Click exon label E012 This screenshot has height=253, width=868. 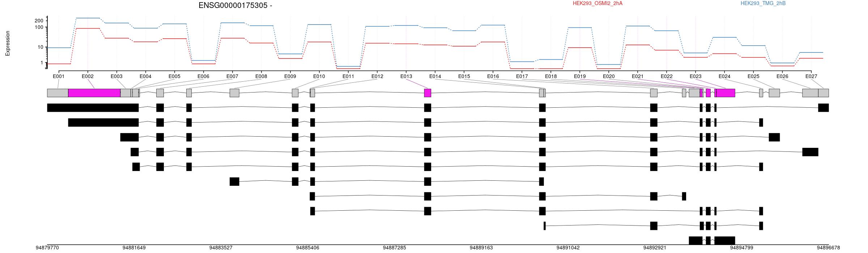point(377,76)
